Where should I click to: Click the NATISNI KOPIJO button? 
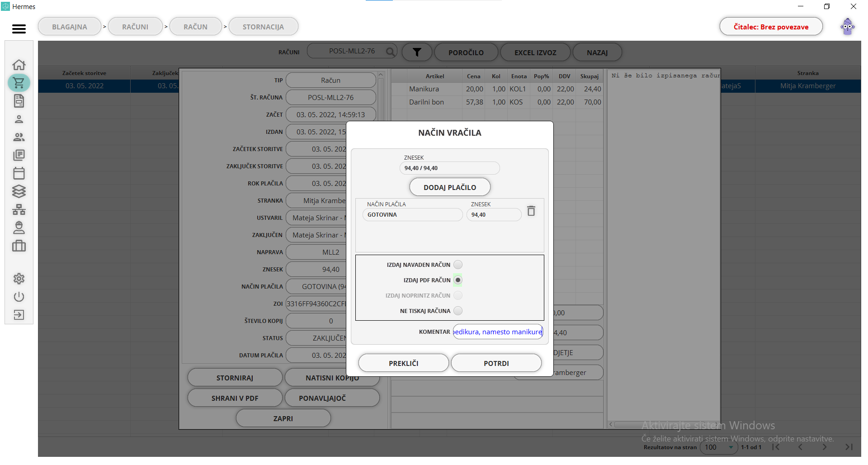tap(332, 378)
